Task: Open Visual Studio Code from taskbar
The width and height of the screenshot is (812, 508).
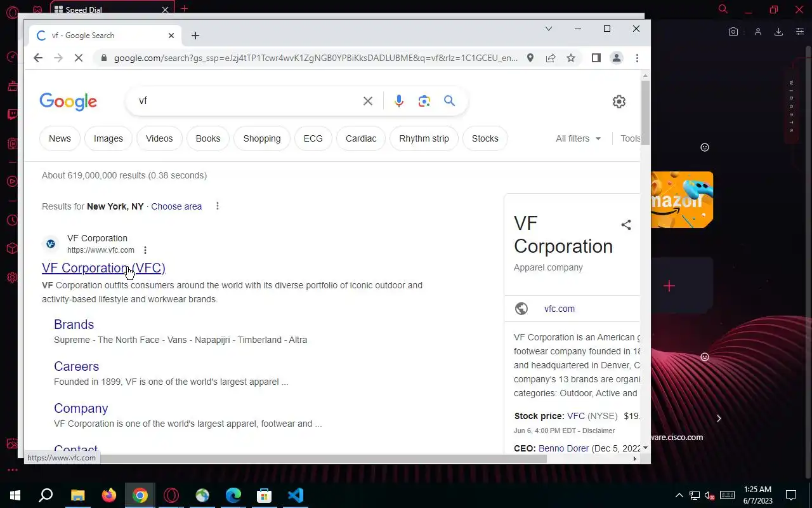Action: [x=296, y=495]
